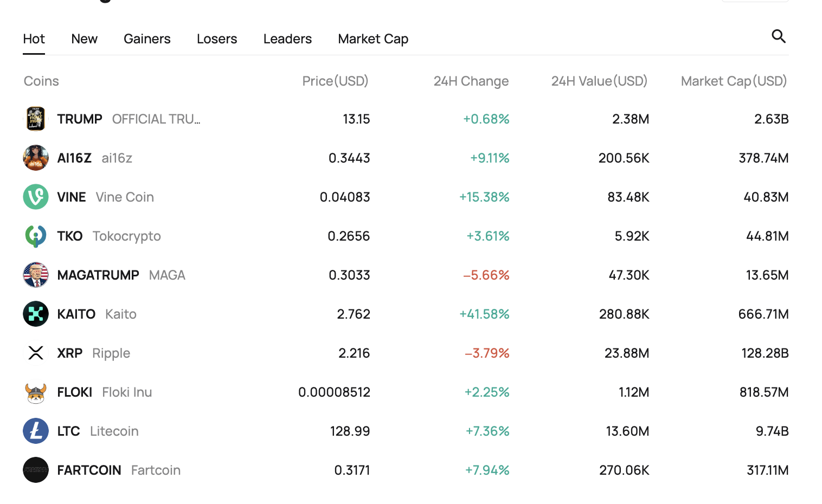Click the AI16Z coin avatar icon
Screen dimensions: 822x504
(36, 158)
